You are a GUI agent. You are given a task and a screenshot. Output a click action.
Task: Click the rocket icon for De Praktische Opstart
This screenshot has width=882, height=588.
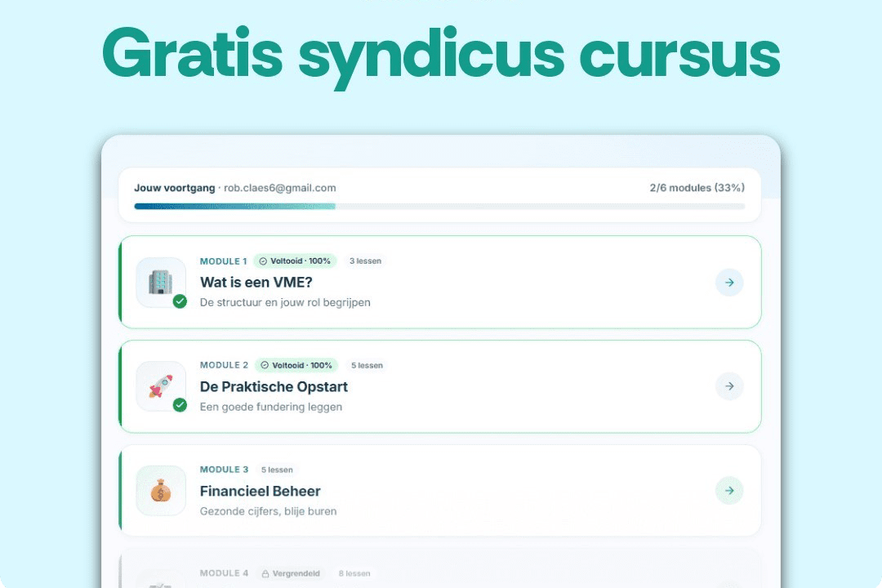(161, 386)
